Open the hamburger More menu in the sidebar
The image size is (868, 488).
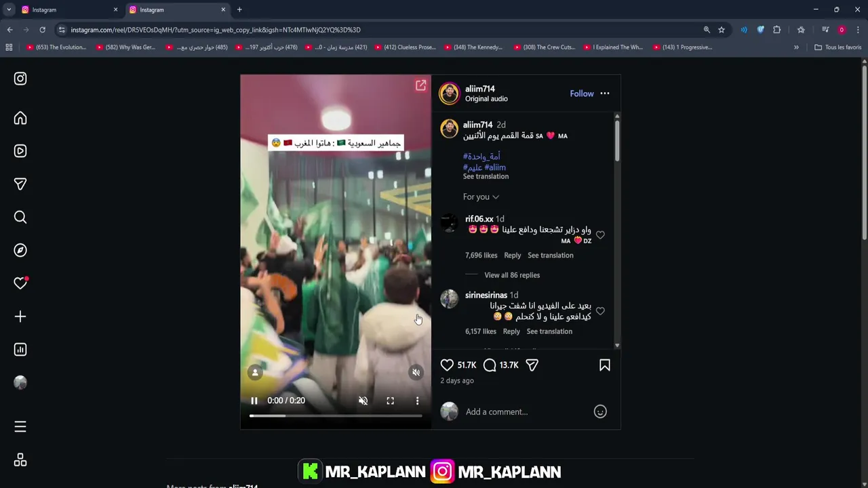(20, 427)
